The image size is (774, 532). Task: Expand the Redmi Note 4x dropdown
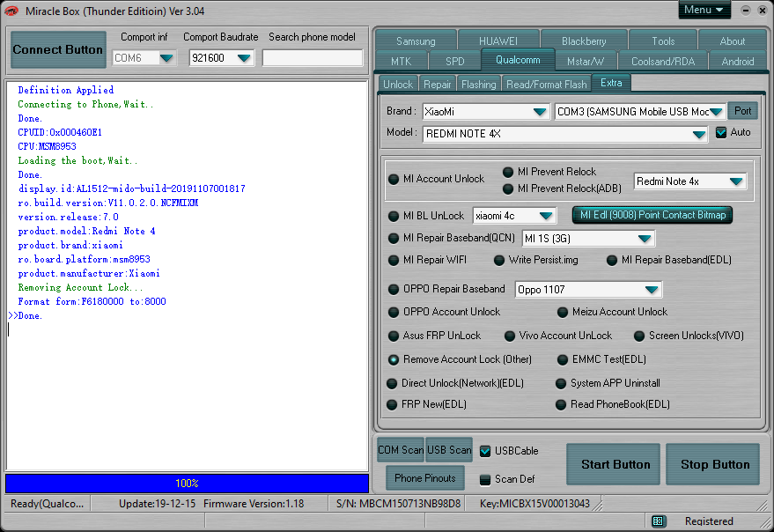[736, 181]
